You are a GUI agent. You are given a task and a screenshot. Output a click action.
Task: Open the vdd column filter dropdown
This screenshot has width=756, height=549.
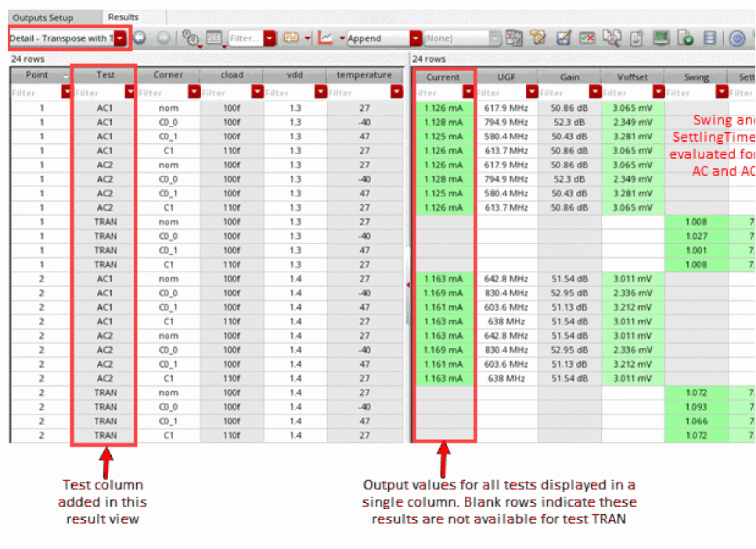321,91
